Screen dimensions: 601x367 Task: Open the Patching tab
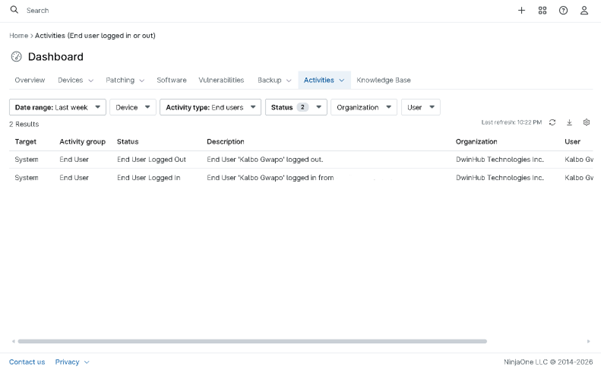(x=120, y=80)
